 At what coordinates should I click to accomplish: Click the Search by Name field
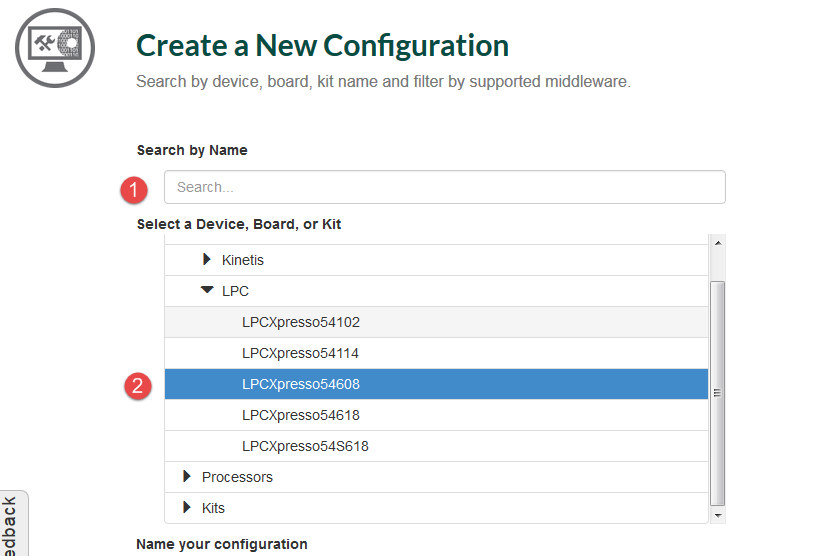pos(444,187)
